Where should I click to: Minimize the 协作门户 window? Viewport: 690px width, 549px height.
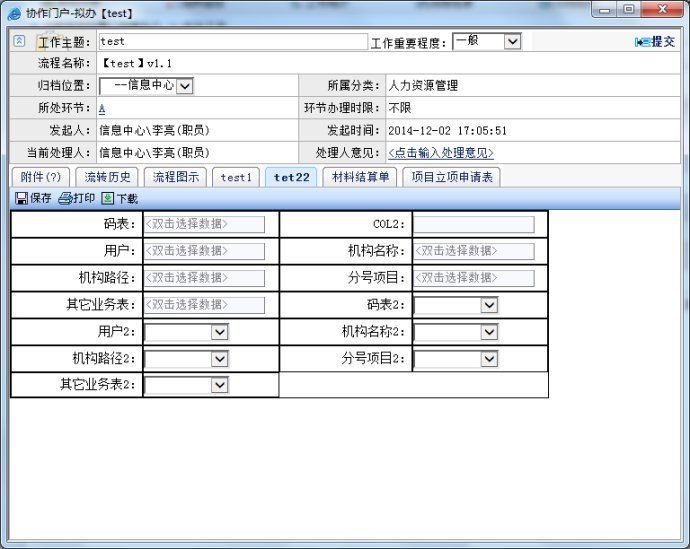tap(606, 10)
